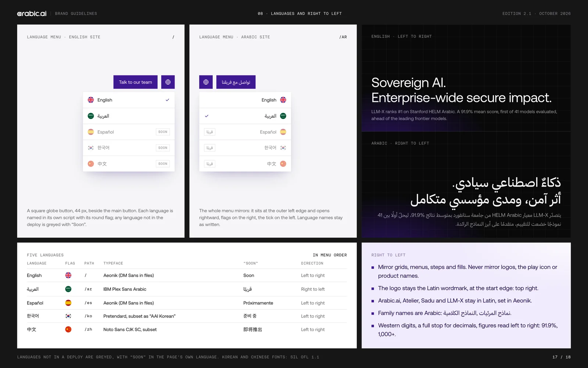
Task: Click the Talk to our team button
Action: click(x=135, y=82)
